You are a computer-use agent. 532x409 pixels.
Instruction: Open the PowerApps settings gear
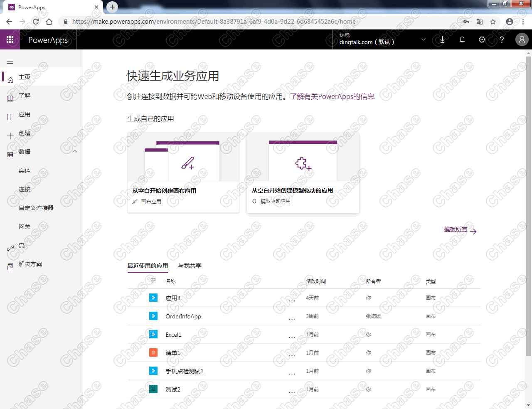pos(482,39)
